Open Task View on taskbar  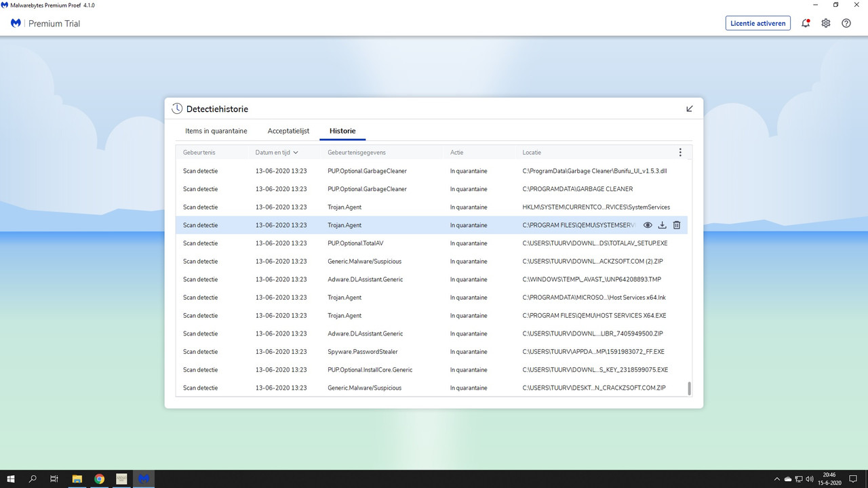click(54, 479)
